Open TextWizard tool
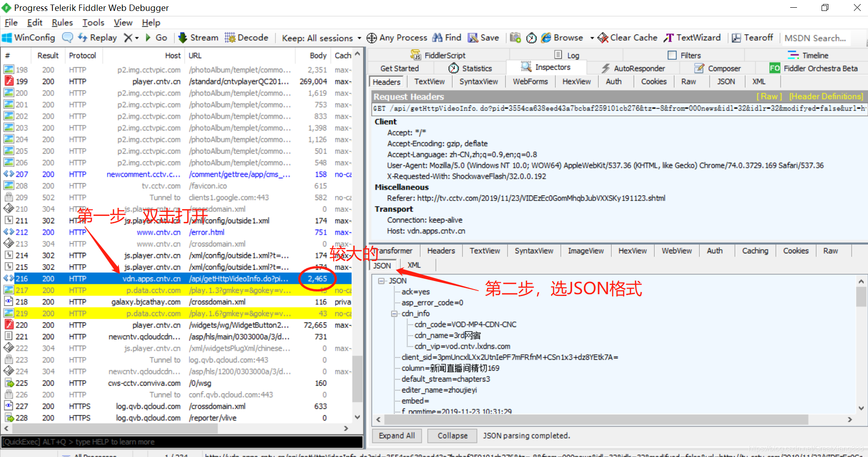 [x=692, y=38]
